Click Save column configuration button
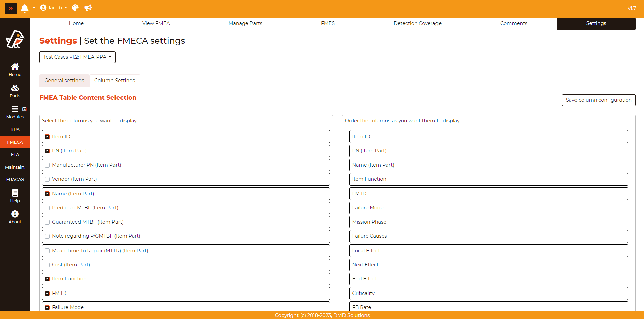 pyautogui.click(x=598, y=100)
